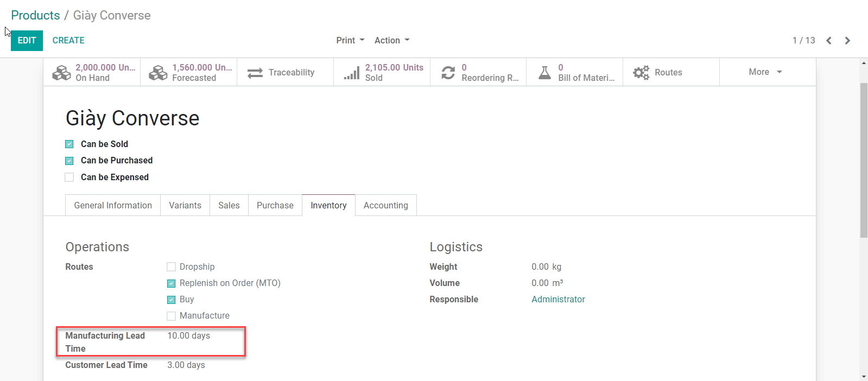Screen dimensions: 868x381
Task: Switch to the General Information tab
Action: [113, 206]
